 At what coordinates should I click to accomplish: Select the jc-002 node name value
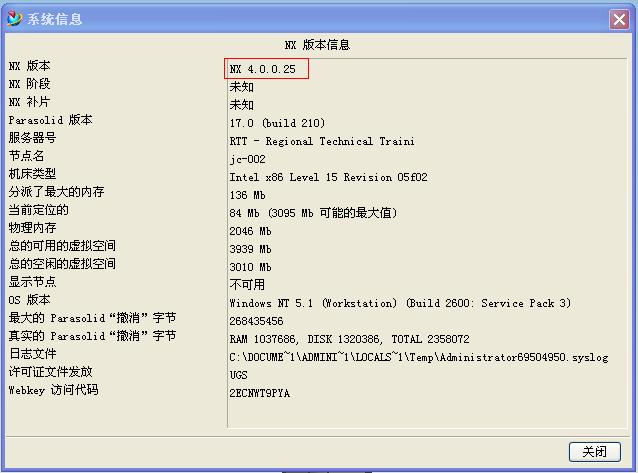point(247,159)
